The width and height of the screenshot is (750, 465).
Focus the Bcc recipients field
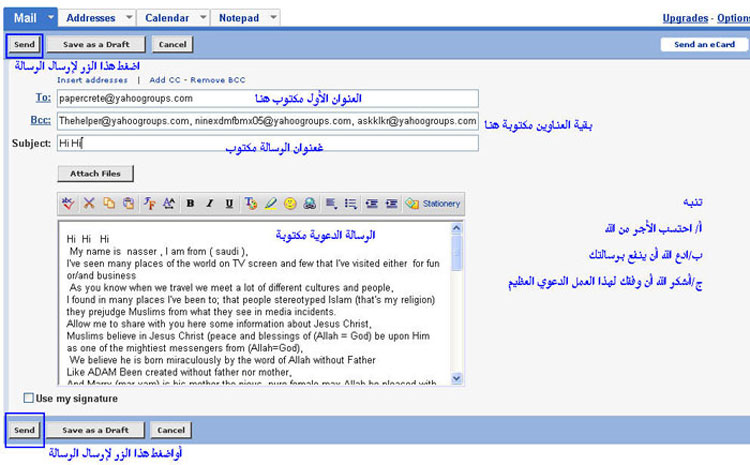point(268,121)
